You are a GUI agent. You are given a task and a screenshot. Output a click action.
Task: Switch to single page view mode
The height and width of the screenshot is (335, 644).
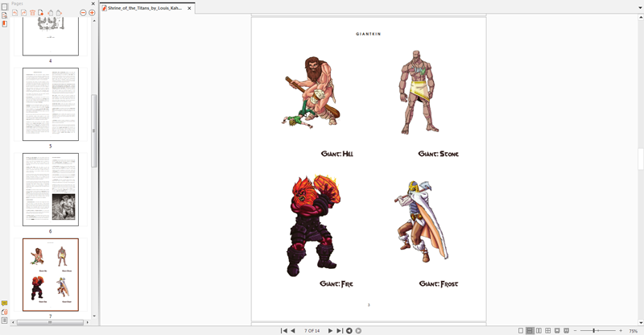[x=521, y=331]
